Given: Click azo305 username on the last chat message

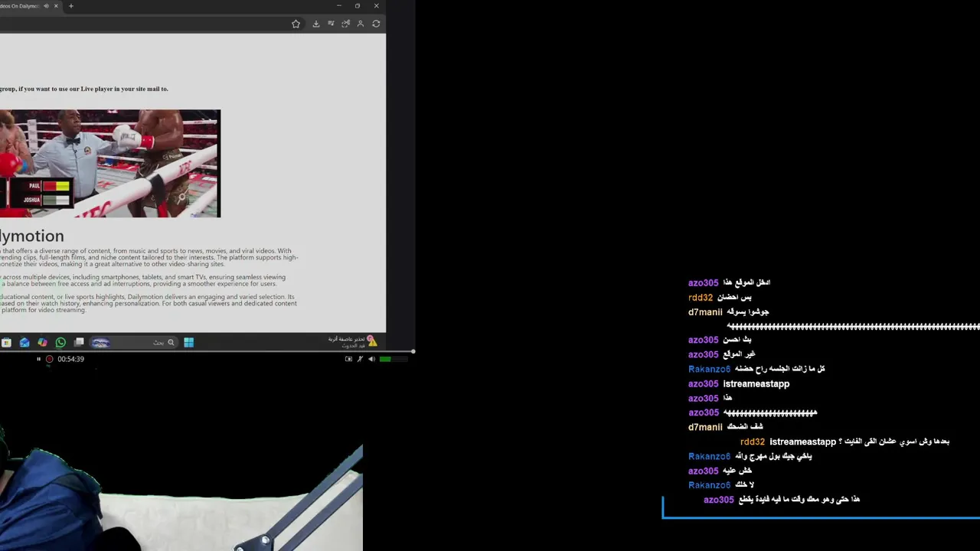Looking at the screenshot, I should coord(719,500).
